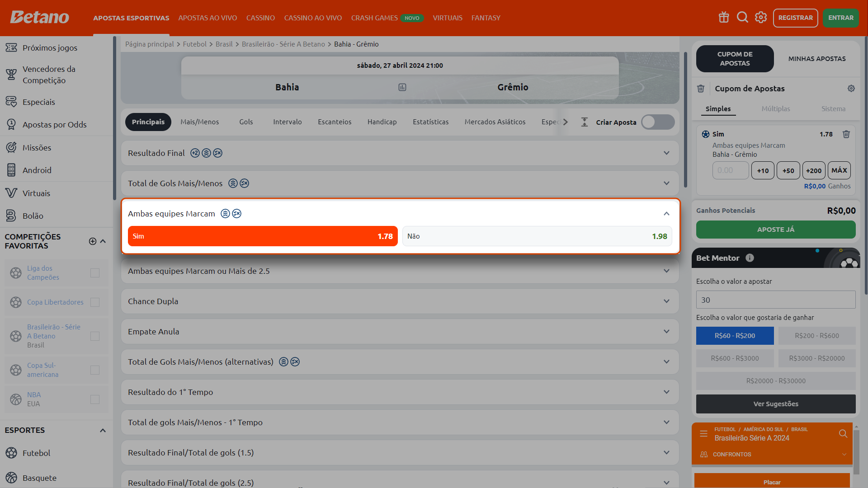Open Cassino menu item
The image size is (868, 488).
[x=260, y=18]
